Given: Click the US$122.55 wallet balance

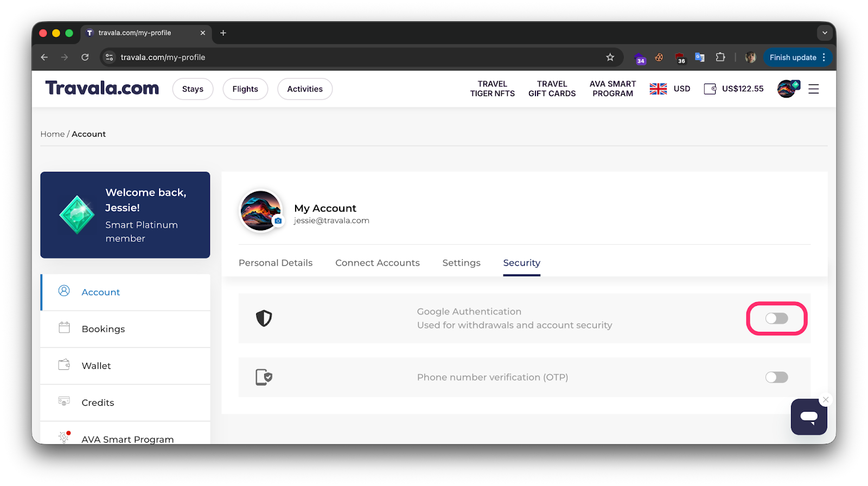Looking at the screenshot, I should [743, 88].
